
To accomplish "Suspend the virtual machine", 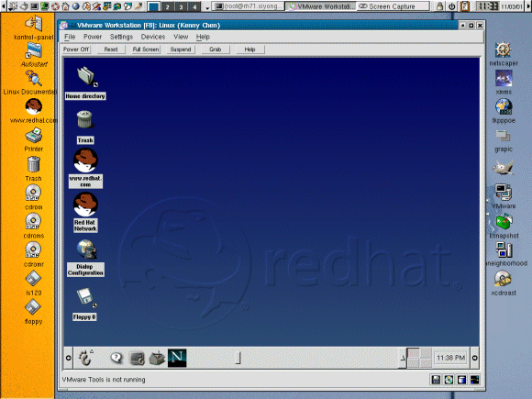I will (x=181, y=50).
